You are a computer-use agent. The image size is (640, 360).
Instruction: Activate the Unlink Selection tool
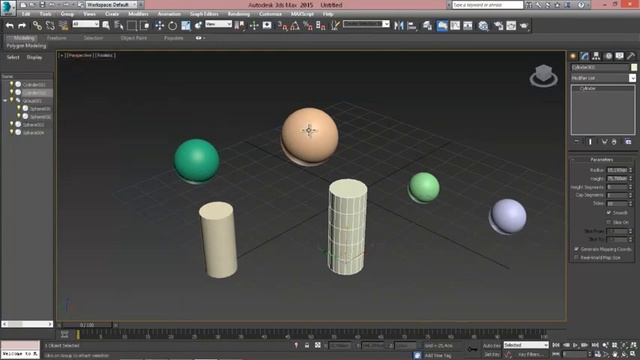click(x=50, y=26)
